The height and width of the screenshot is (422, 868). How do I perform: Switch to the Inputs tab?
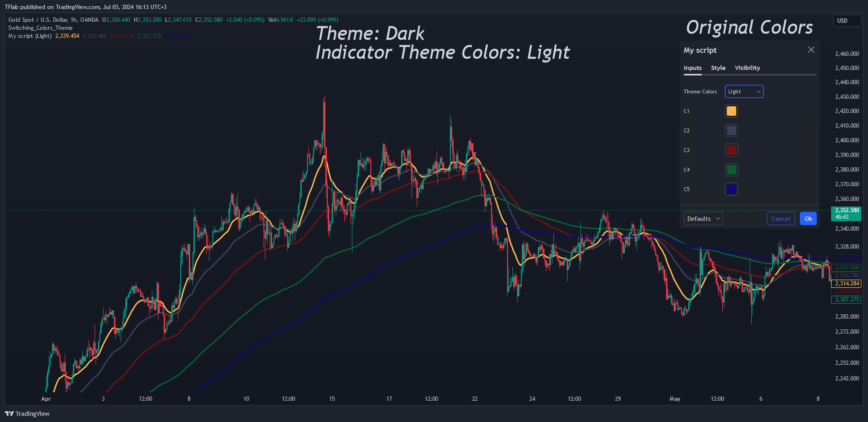693,68
